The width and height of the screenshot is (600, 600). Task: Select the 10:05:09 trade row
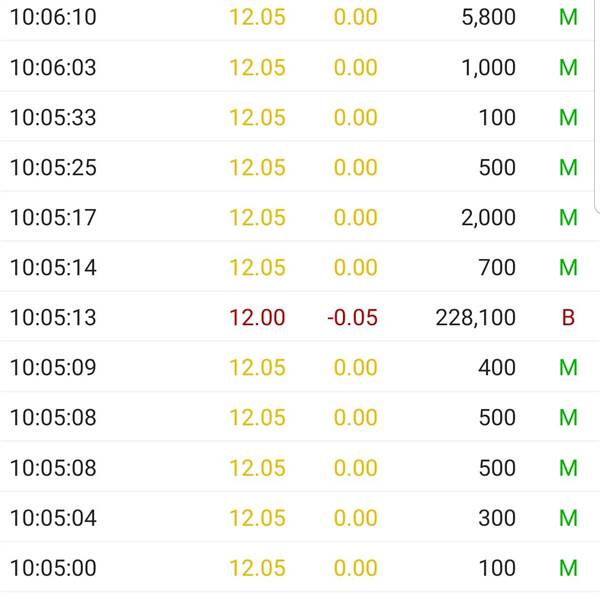pos(297,367)
